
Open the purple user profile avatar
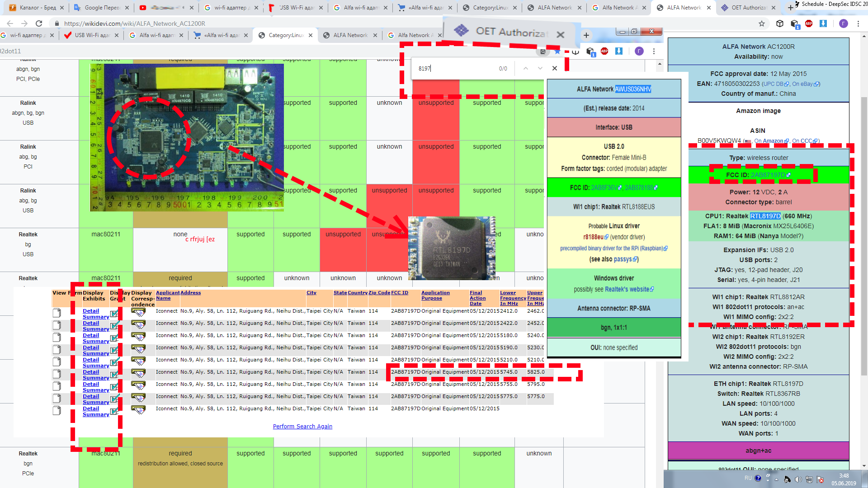click(843, 23)
